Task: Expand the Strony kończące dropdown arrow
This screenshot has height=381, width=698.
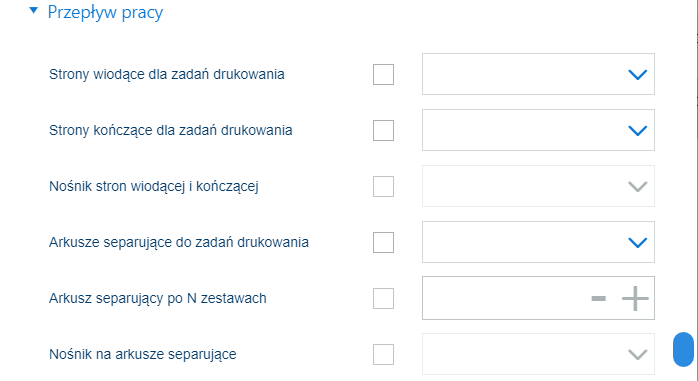Action: (637, 130)
